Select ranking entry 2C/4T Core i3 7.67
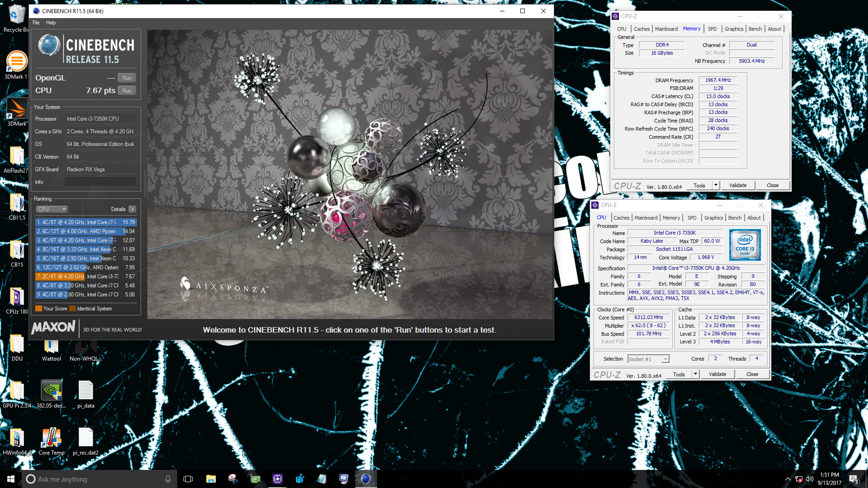 coord(86,277)
